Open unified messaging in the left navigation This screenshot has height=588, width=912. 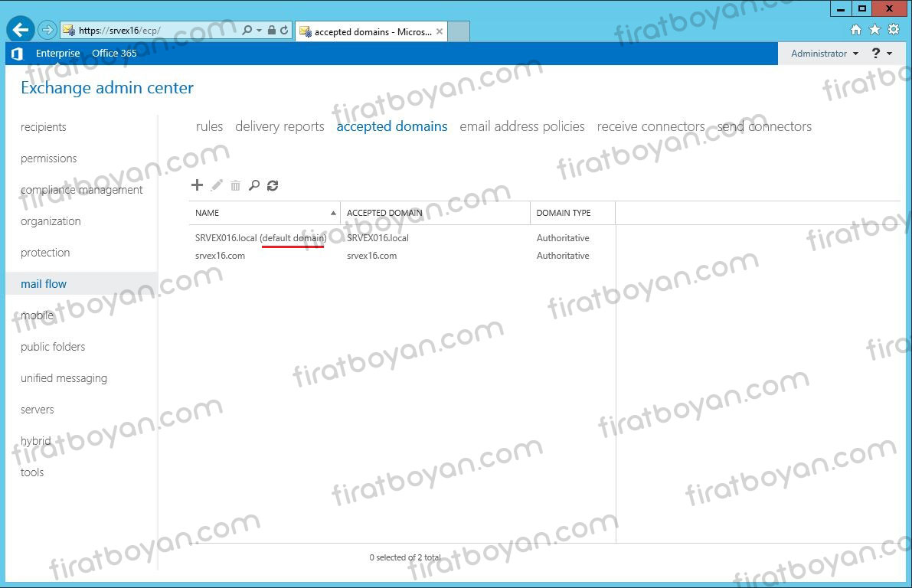pyautogui.click(x=64, y=378)
